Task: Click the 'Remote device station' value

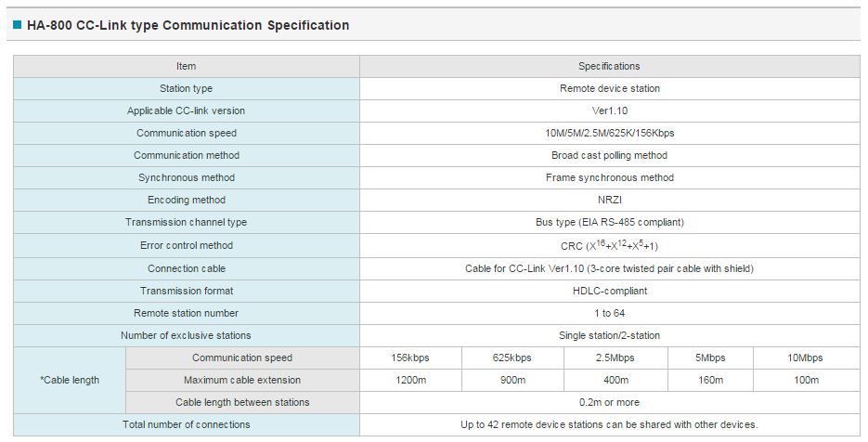Action: (x=610, y=88)
